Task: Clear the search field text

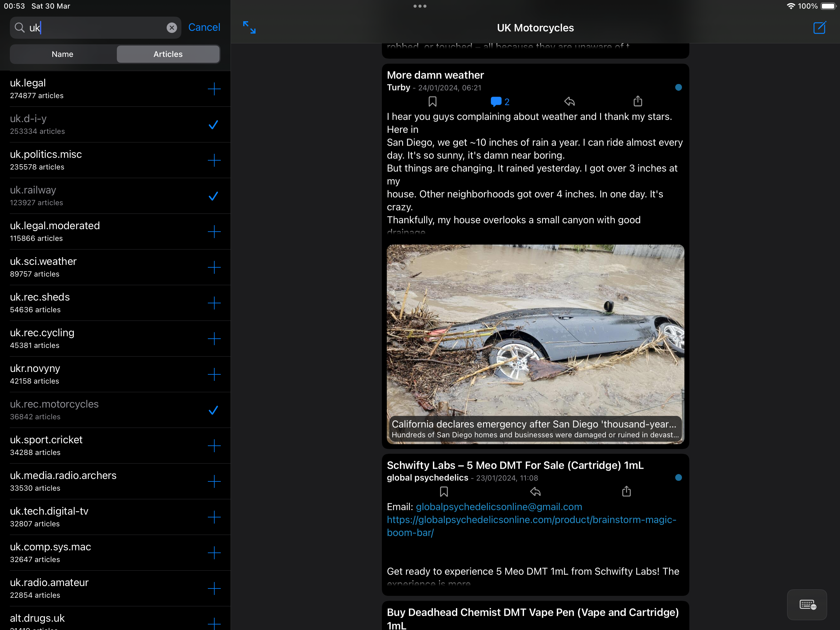Action: coord(172,27)
